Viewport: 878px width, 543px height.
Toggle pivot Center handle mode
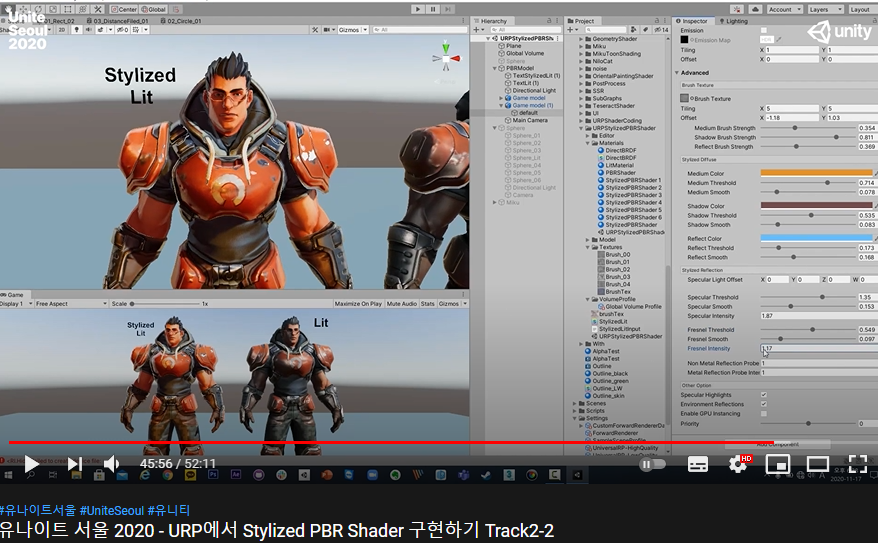click(124, 9)
